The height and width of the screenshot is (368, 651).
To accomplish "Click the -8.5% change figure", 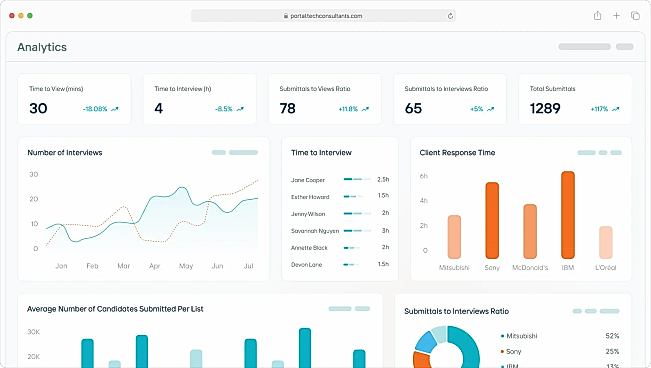I will [x=224, y=109].
